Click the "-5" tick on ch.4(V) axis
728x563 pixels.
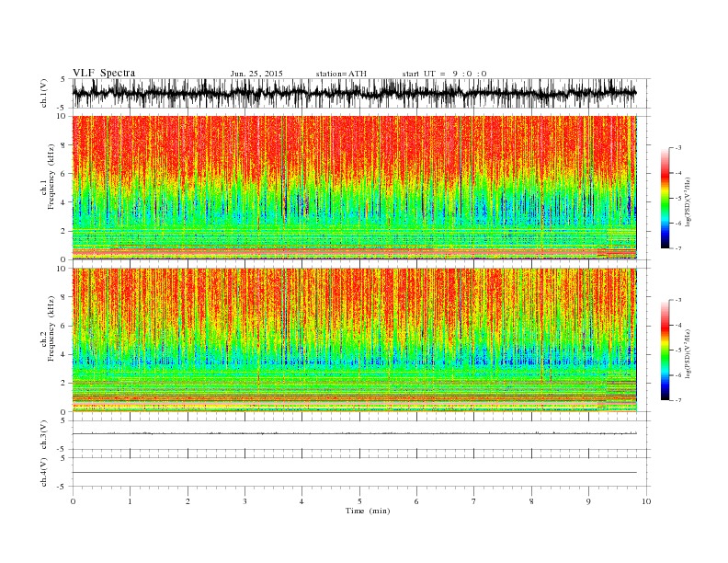click(x=63, y=487)
